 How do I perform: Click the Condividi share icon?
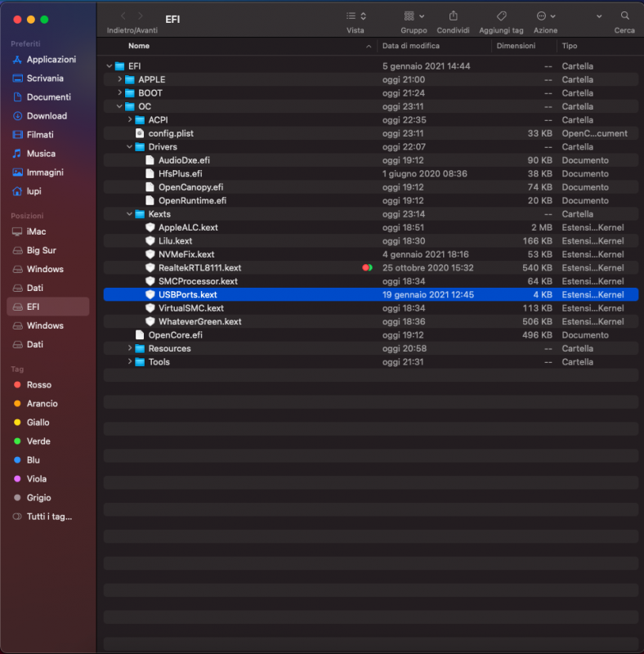(x=453, y=16)
